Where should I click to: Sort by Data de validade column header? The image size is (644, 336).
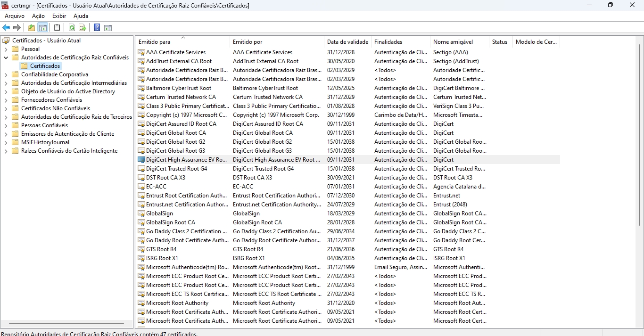[x=347, y=42]
